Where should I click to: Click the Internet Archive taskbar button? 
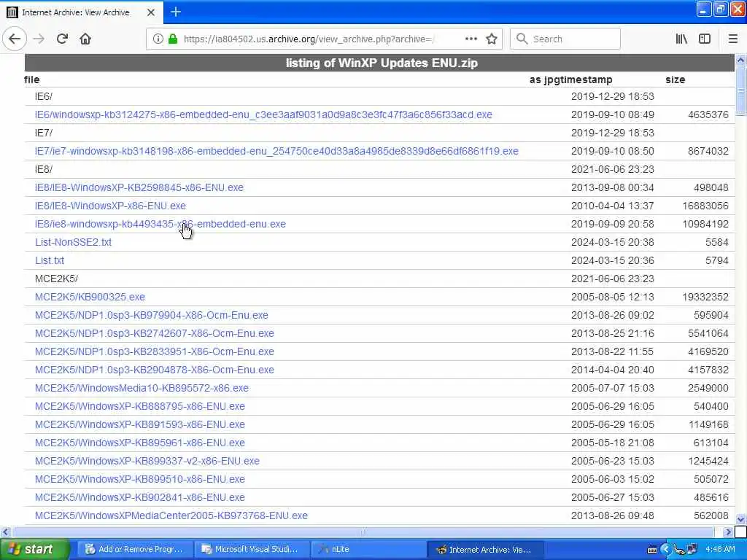point(484,549)
